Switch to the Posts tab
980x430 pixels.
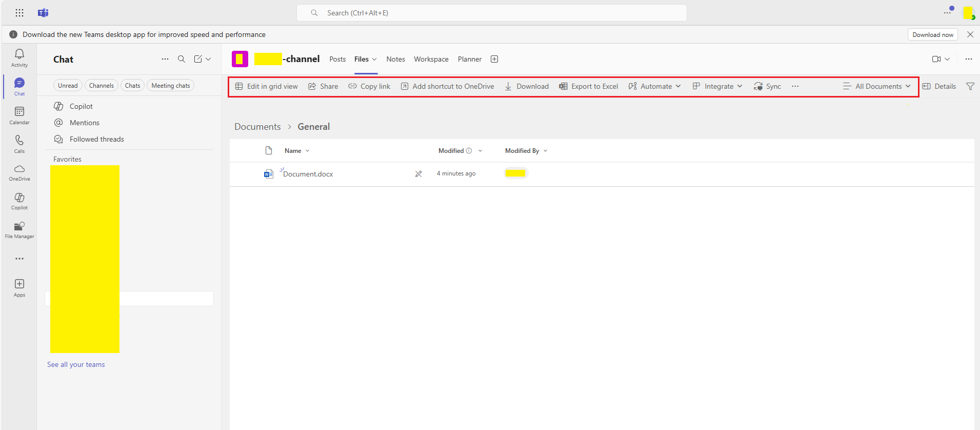point(337,59)
